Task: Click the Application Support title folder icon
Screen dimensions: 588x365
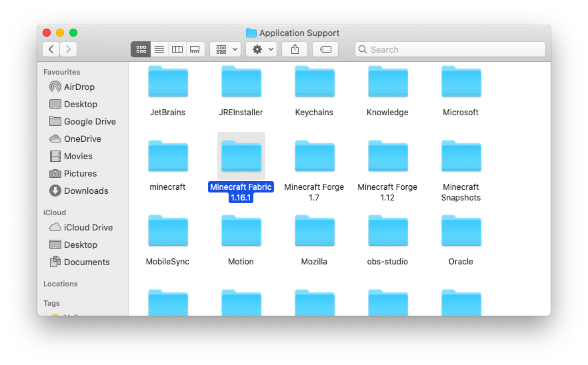Action: (251, 33)
